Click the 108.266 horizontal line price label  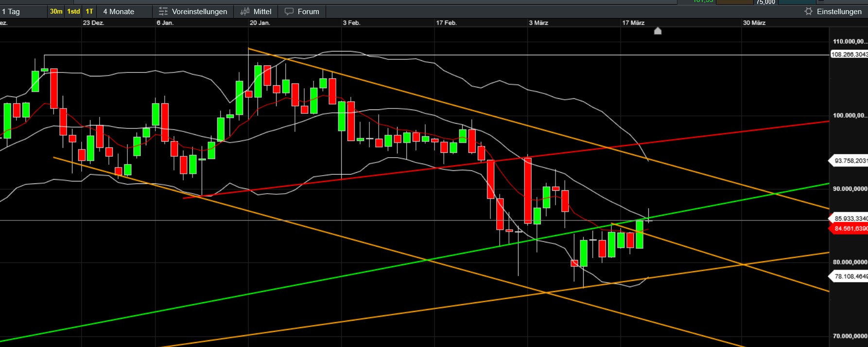(849, 55)
